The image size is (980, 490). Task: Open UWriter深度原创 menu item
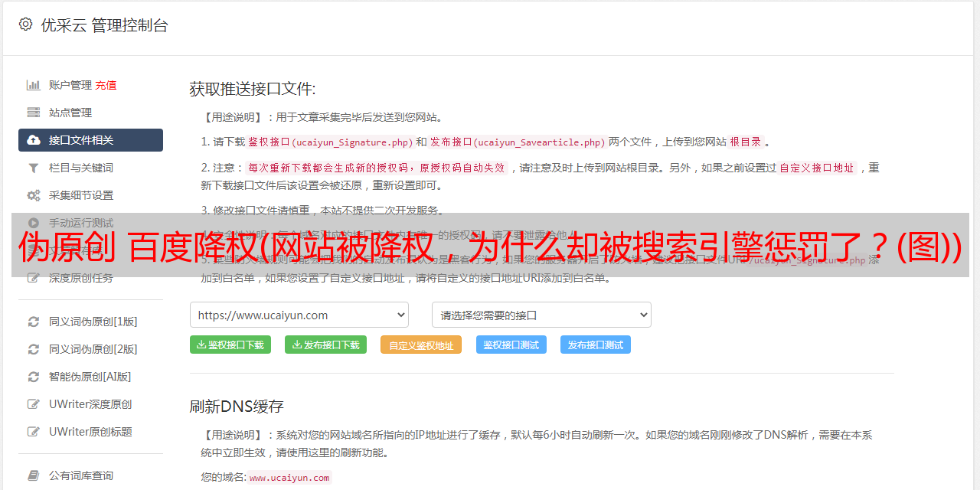point(90,404)
